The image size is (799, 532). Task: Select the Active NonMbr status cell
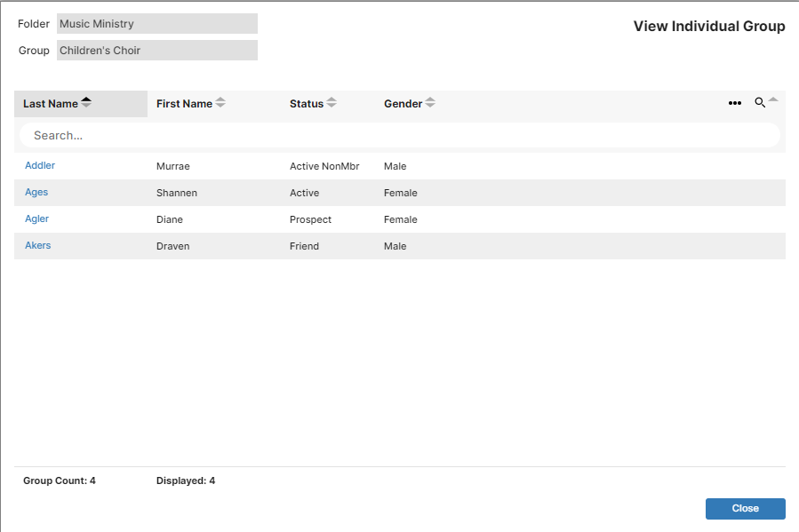tap(324, 166)
